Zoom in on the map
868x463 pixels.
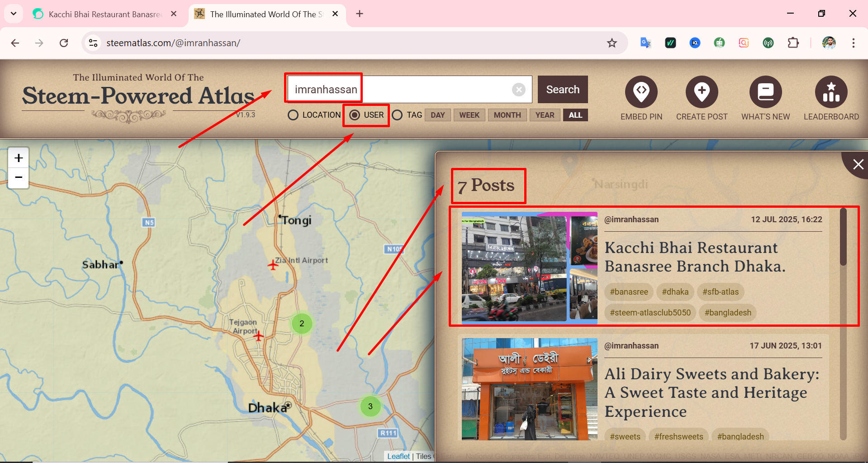click(x=19, y=158)
